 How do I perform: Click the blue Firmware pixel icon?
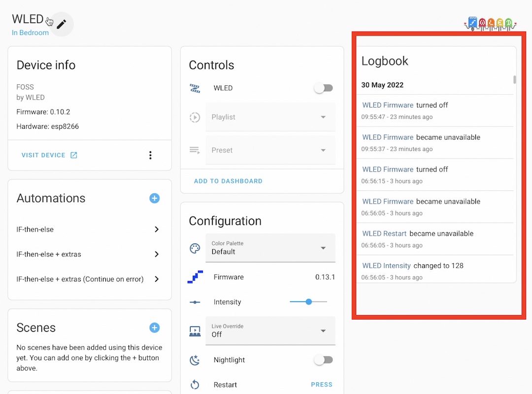[x=196, y=277]
